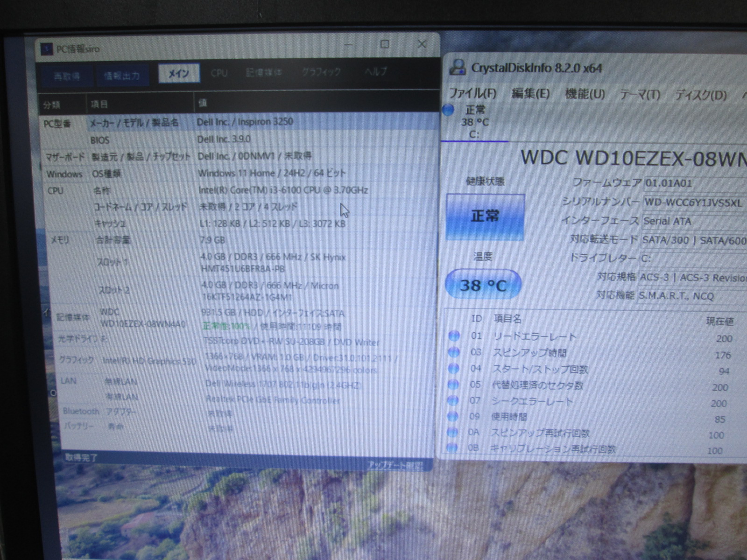747x560 pixels.
Task: Click the シリアルナンバー field
Action: (x=695, y=203)
